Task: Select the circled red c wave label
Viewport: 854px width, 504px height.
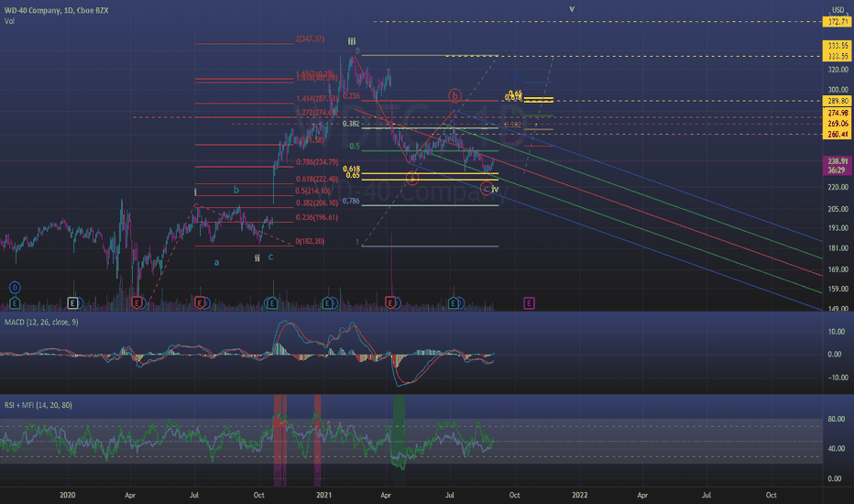Action: click(x=486, y=189)
